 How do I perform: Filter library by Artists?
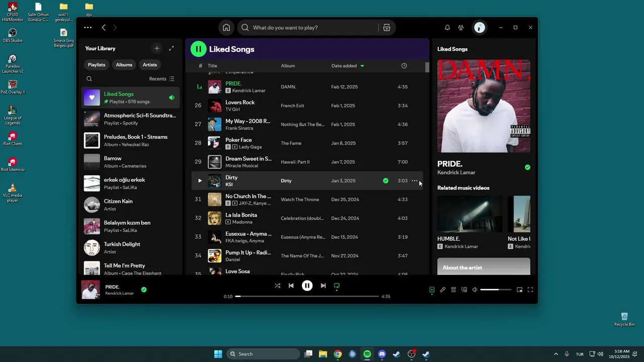point(150,65)
